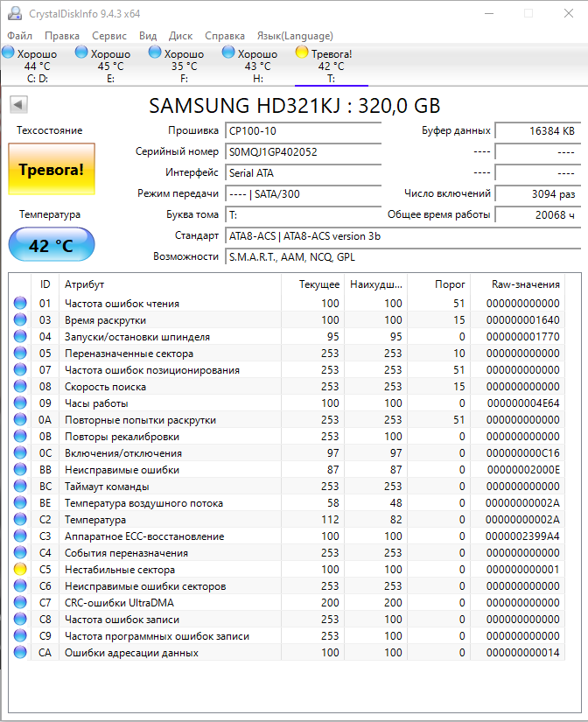Click the yellow Тревога! health status button
The image size is (588, 722).
click(52, 169)
